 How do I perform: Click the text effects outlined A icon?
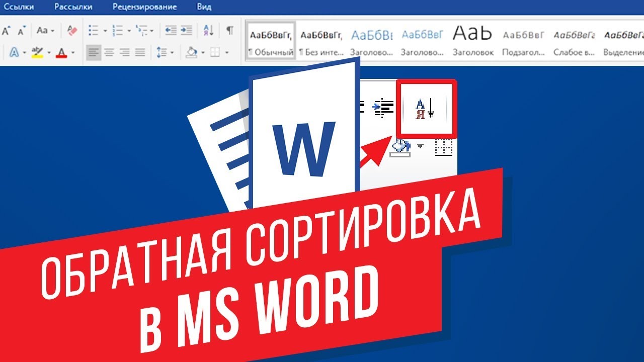click(x=14, y=52)
